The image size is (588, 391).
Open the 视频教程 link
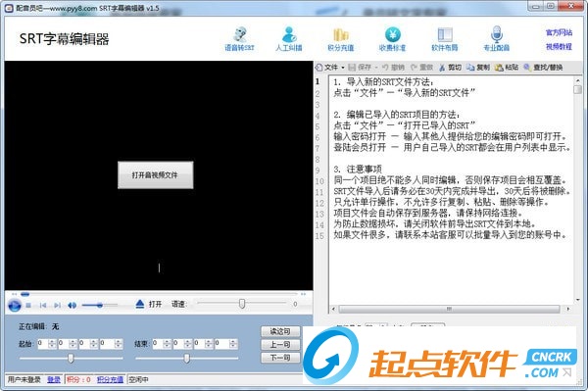(x=559, y=46)
